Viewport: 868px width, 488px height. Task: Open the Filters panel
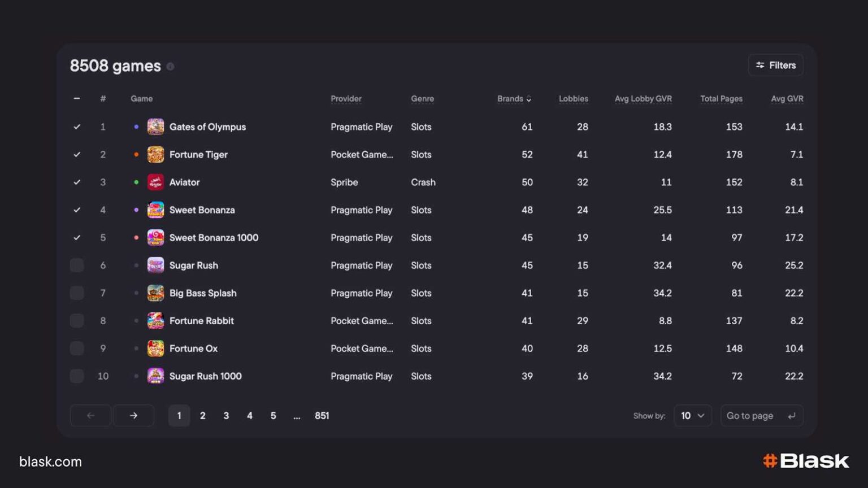(x=775, y=64)
